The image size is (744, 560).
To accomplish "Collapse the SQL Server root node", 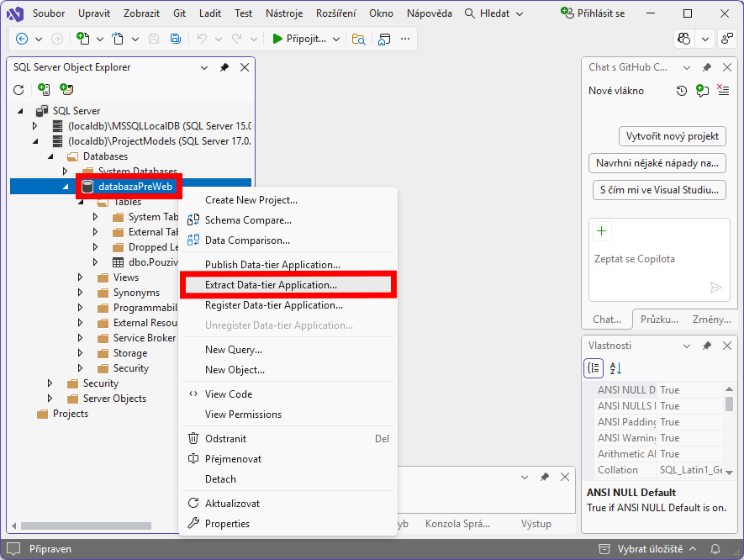I will click(x=20, y=111).
